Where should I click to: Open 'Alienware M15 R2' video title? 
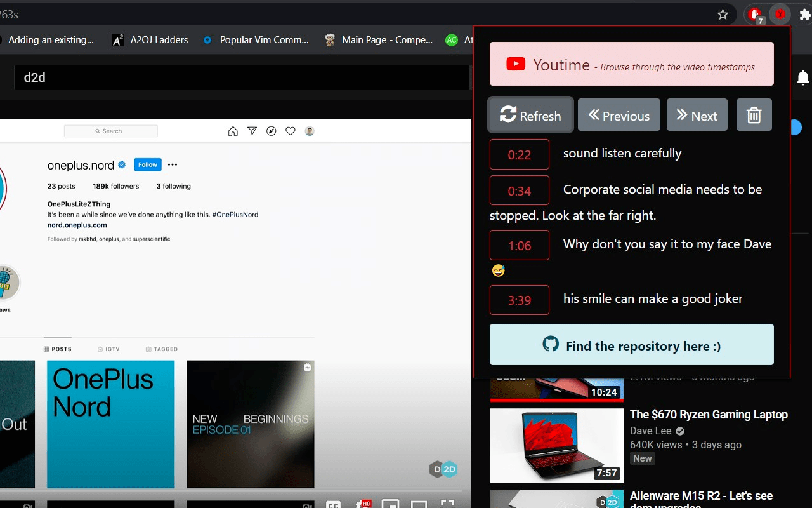(x=701, y=495)
